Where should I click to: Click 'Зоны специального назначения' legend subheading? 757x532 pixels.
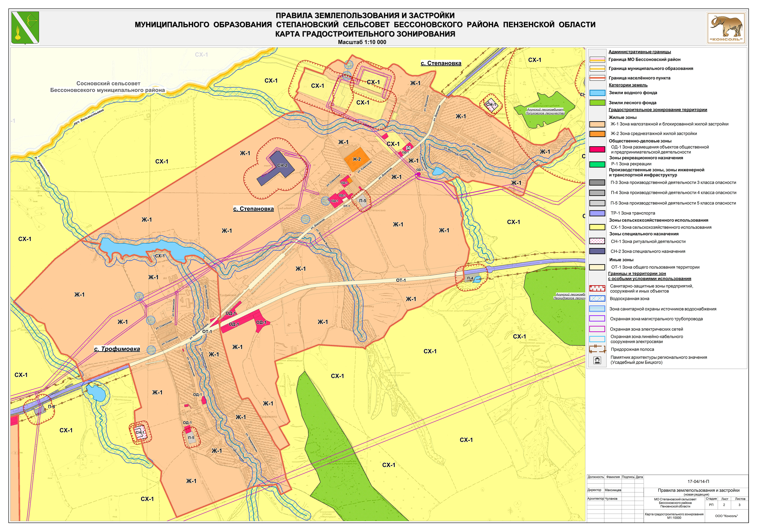644,234
